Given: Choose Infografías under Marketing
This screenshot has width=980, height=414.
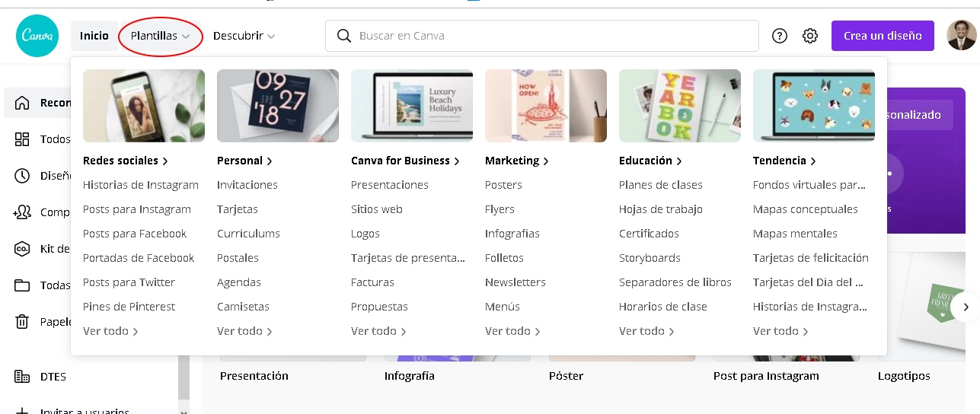Looking at the screenshot, I should [x=512, y=234].
